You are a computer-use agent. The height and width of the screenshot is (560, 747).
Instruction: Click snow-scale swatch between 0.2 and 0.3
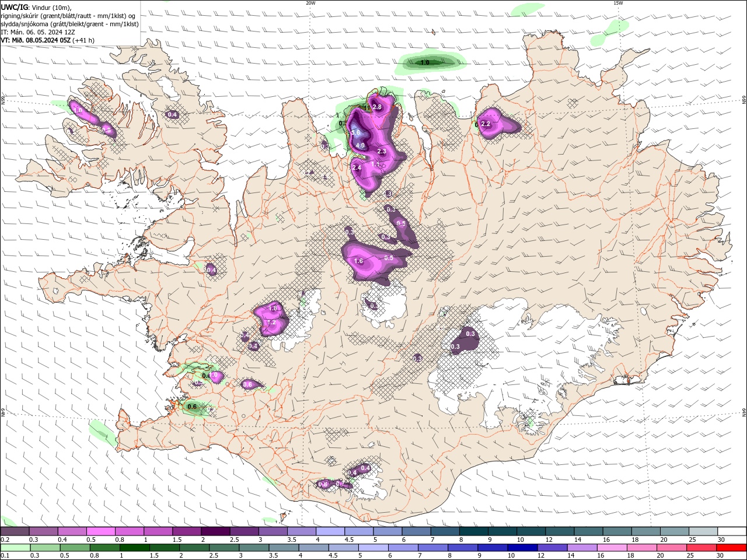[14, 531]
